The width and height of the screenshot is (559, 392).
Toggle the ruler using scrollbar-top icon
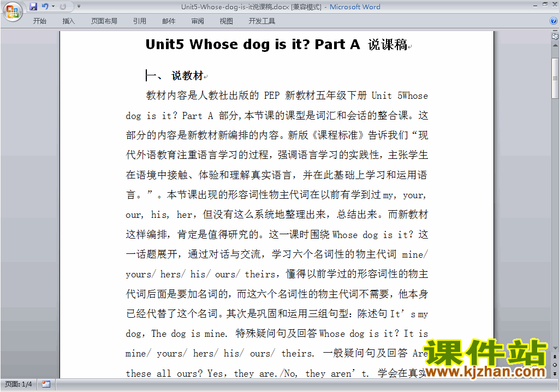pos(555,37)
